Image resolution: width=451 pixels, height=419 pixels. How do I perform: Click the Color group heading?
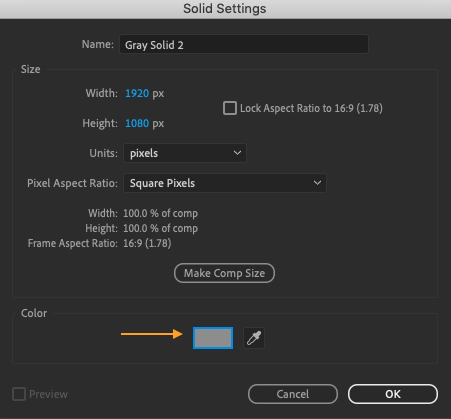pos(34,313)
